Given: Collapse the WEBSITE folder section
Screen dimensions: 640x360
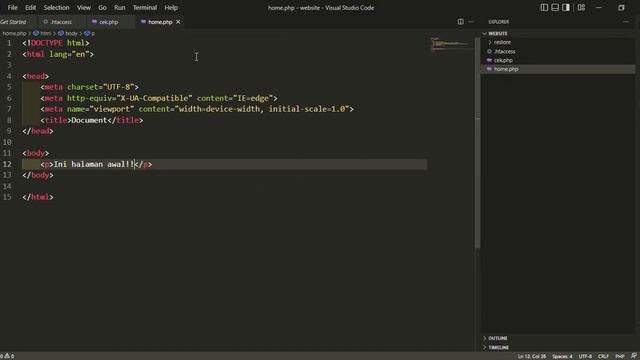Looking at the screenshot, I should coord(498,33).
